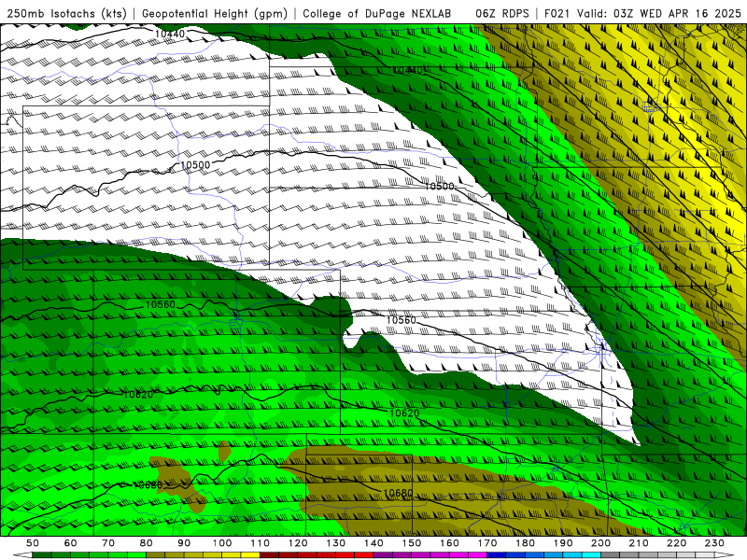Image resolution: width=747 pixels, height=560 pixels.
Task: Click the '06Z RDPS' model run label
Action: [502, 13]
